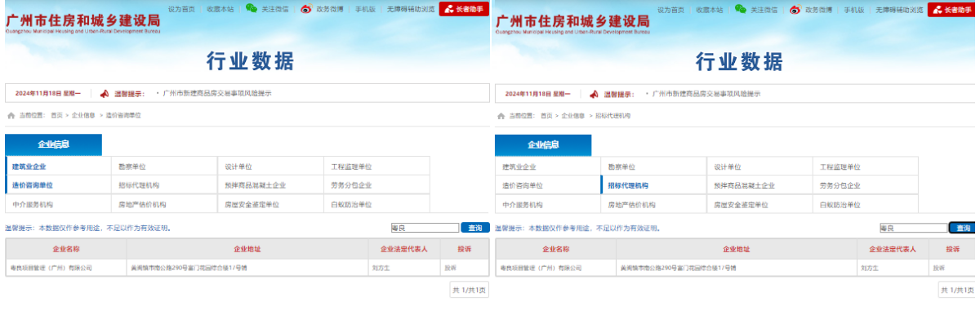
Task: Click the megaphone notice icon on right page
Action: (x=594, y=94)
